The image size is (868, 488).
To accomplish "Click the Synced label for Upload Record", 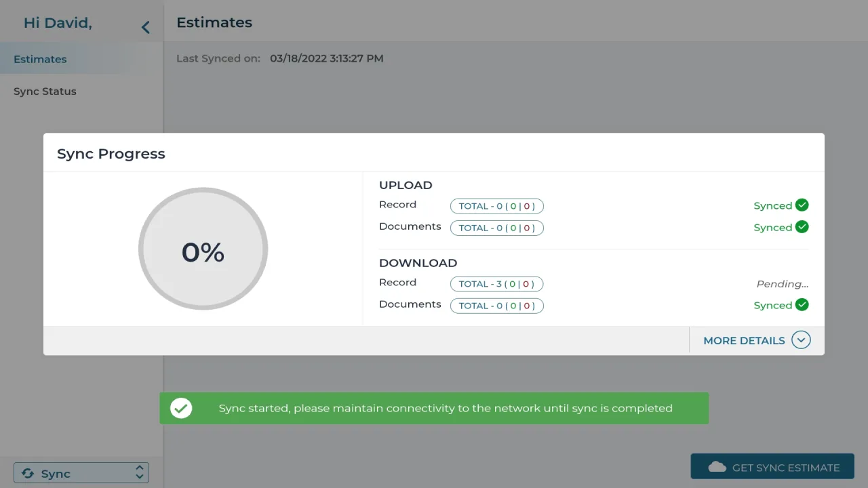I will [x=773, y=205].
